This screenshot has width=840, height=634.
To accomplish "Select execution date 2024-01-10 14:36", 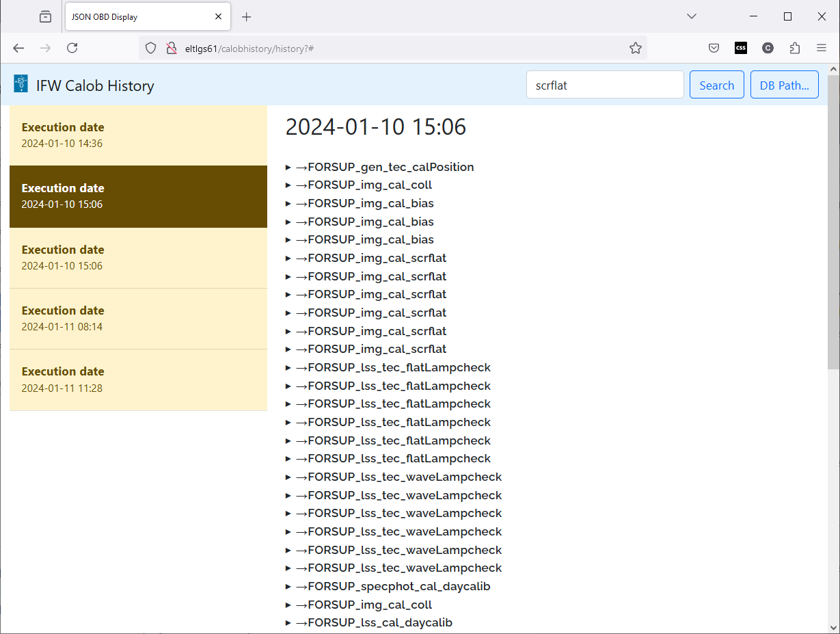I will click(138, 135).
